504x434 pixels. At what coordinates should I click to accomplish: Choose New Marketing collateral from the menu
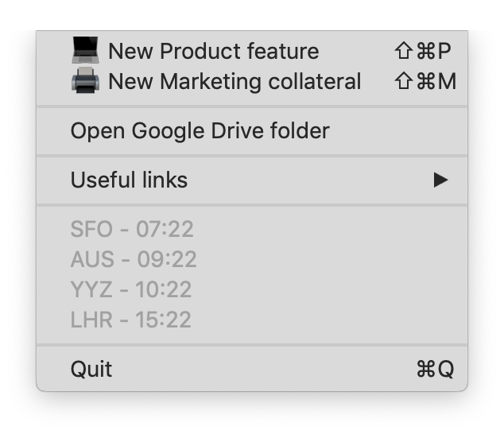[x=235, y=81]
